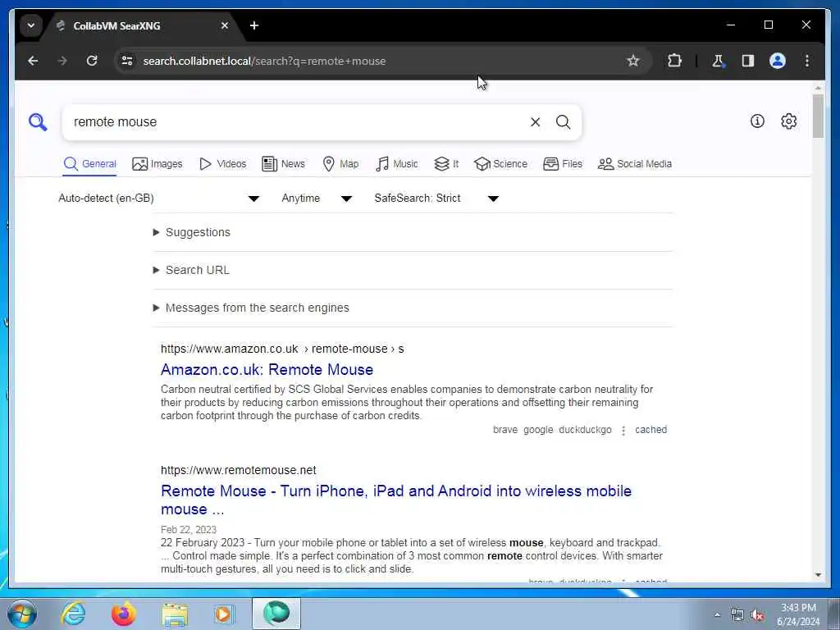Open the tab search dropdown arrow
The image size is (840, 630).
(x=31, y=25)
